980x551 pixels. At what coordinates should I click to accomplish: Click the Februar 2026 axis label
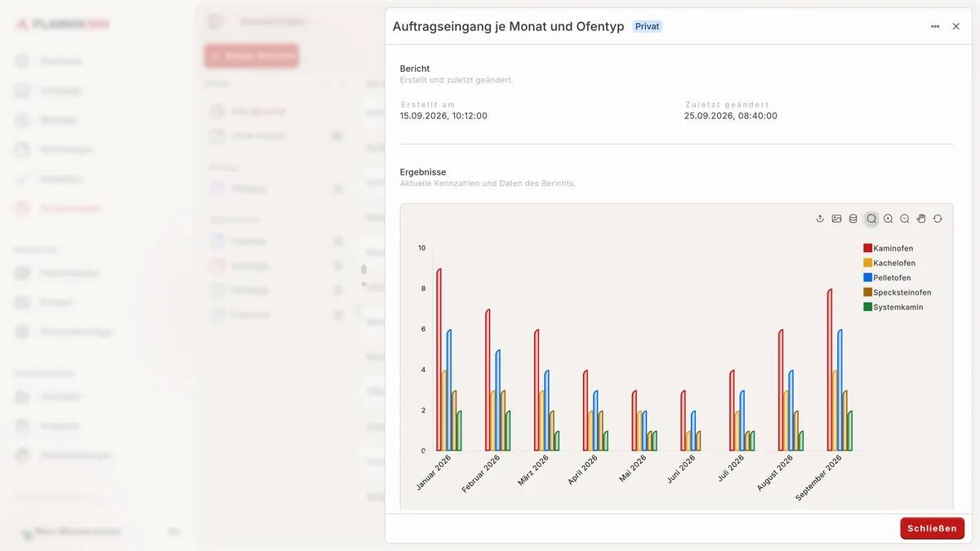pyautogui.click(x=481, y=474)
